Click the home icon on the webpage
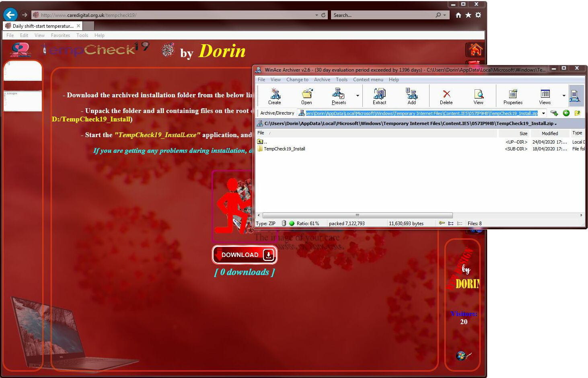 pyautogui.click(x=475, y=50)
